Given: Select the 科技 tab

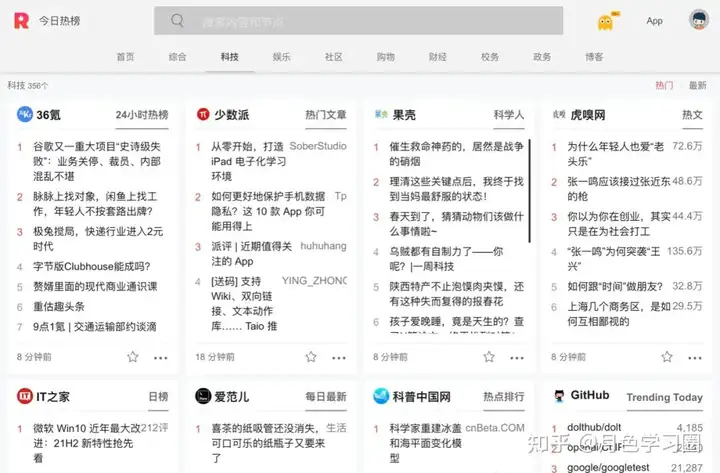Looking at the screenshot, I should click(230, 57).
